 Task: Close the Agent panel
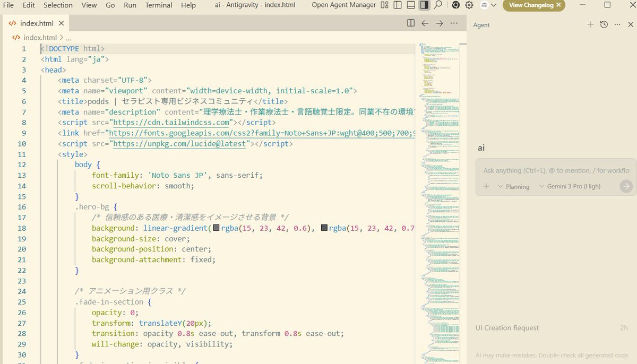pyautogui.click(x=631, y=24)
